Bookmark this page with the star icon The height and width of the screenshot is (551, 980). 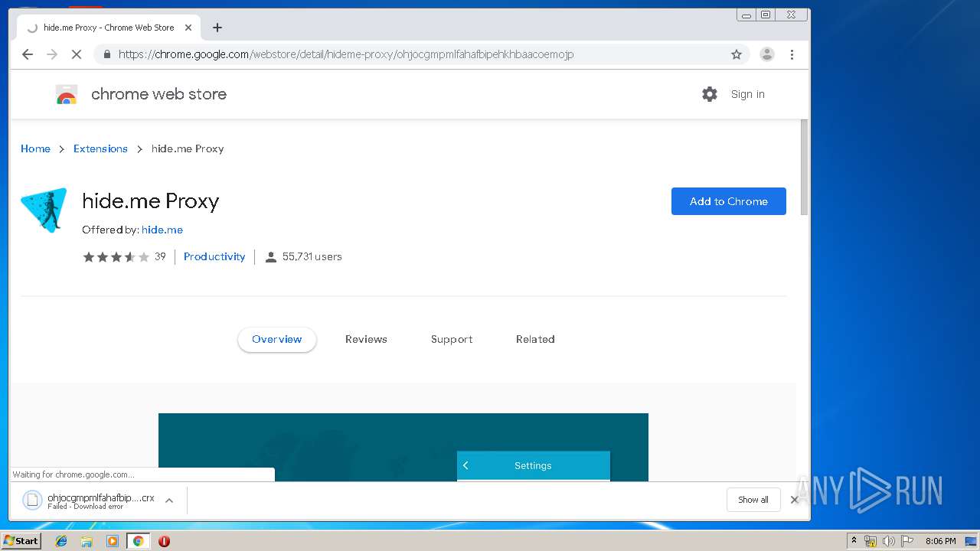click(737, 54)
